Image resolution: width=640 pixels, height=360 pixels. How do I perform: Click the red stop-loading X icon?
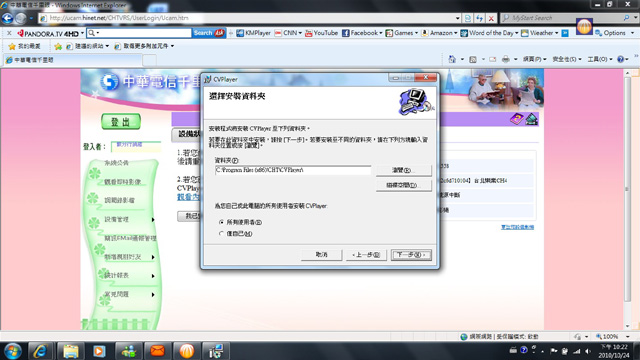point(491,18)
